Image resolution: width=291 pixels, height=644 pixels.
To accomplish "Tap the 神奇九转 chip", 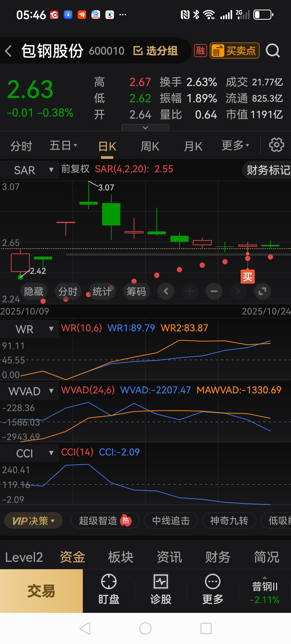I will coord(229,521).
